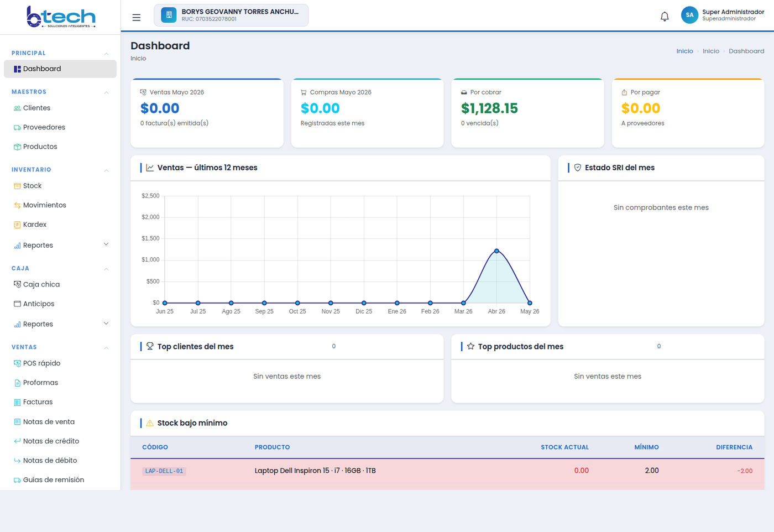The height and width of the screenshot is (532, 774).
Task: Click the Productos box icon
Action: coord(17,147)
